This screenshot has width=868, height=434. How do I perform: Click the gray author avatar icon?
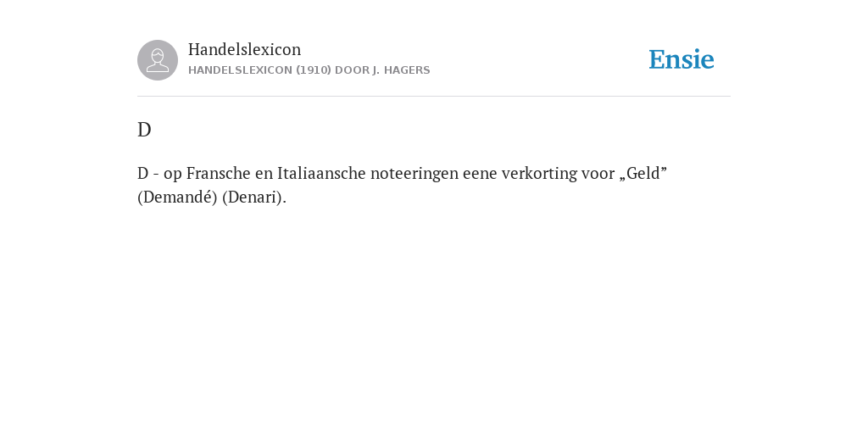coord(158,60)
